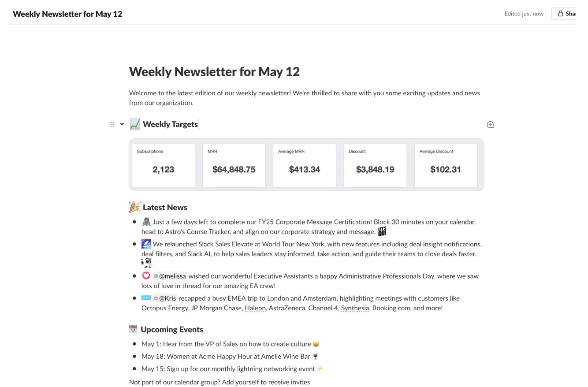Image resolution: width=588 pixels, height=387 pixels.
Task: Click the Slack Sales Elevate bullet icon
Action: point(146,243)
